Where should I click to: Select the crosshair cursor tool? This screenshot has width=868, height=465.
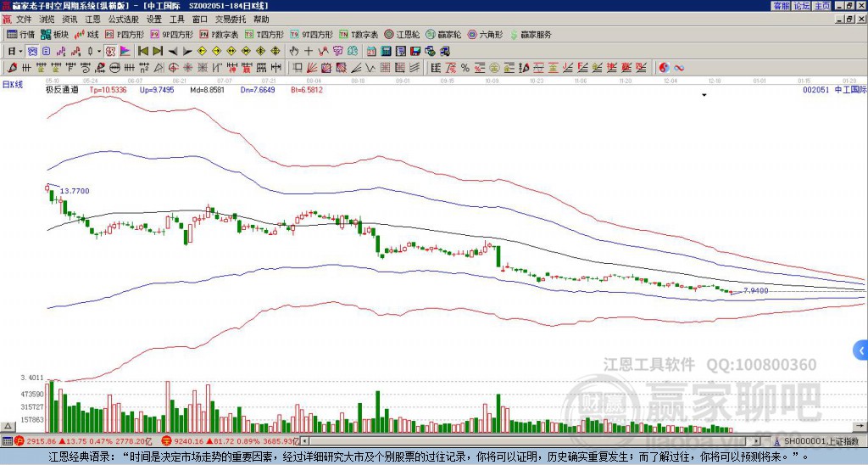pyautogui.click(x=309, y=52)
